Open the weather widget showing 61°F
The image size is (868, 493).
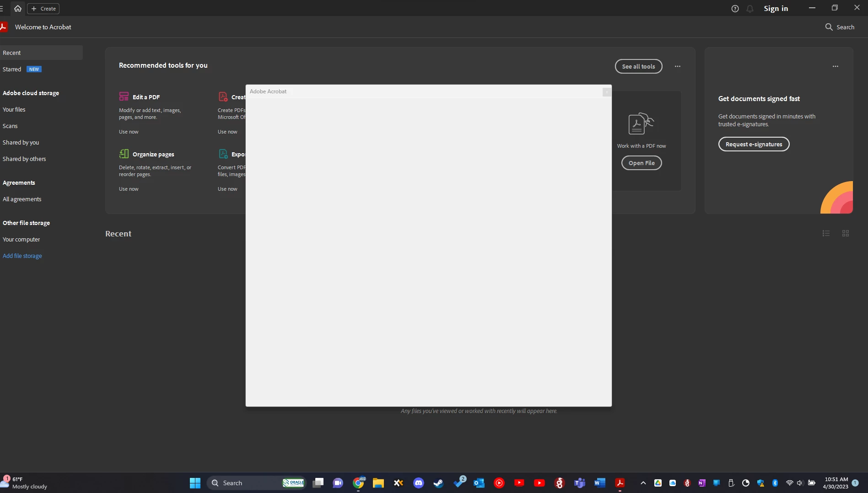click(25, 483)
